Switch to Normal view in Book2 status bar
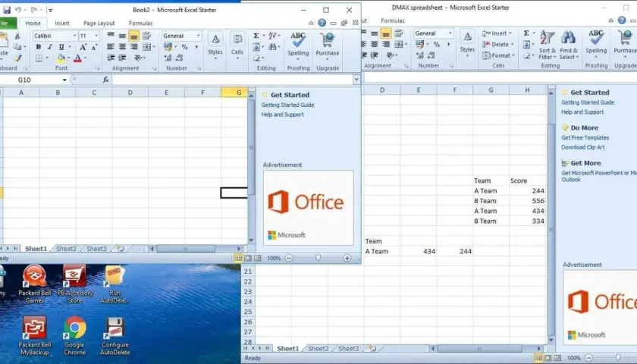 coord(238,258)
